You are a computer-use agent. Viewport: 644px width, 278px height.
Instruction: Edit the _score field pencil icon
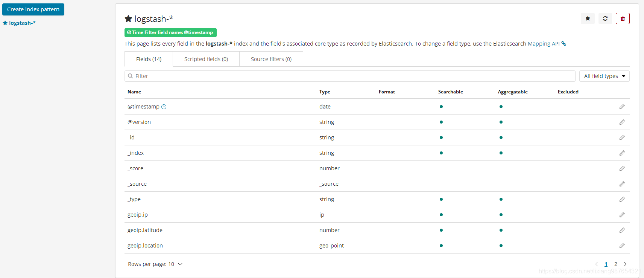[x=622, y=168]
